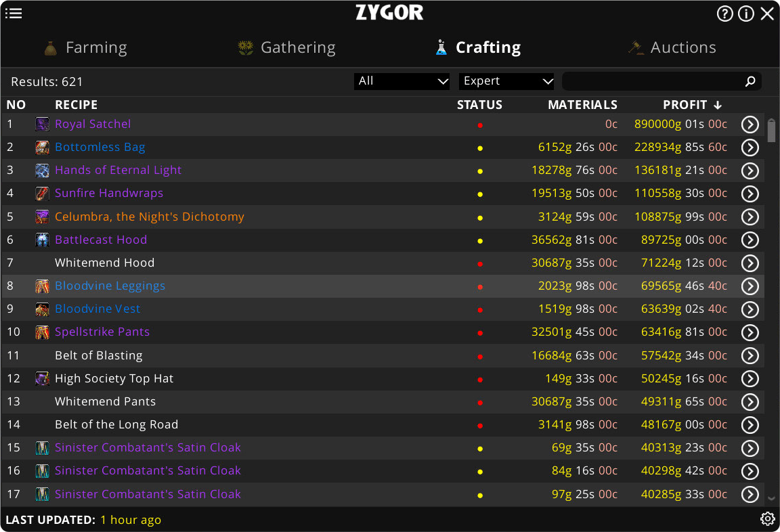The image size is (780, 532).
Task: Click the '1 hour ago' last updated text
Action: pyautogui.click(x=130, y=520)
